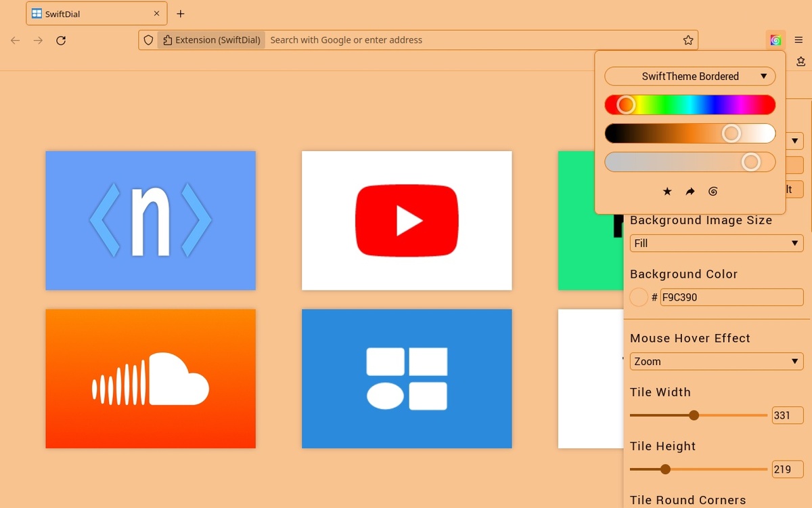Click the tracking protection shield icon
The height and width of the screenshot is (508, 812).
click(x=149, y=41)
